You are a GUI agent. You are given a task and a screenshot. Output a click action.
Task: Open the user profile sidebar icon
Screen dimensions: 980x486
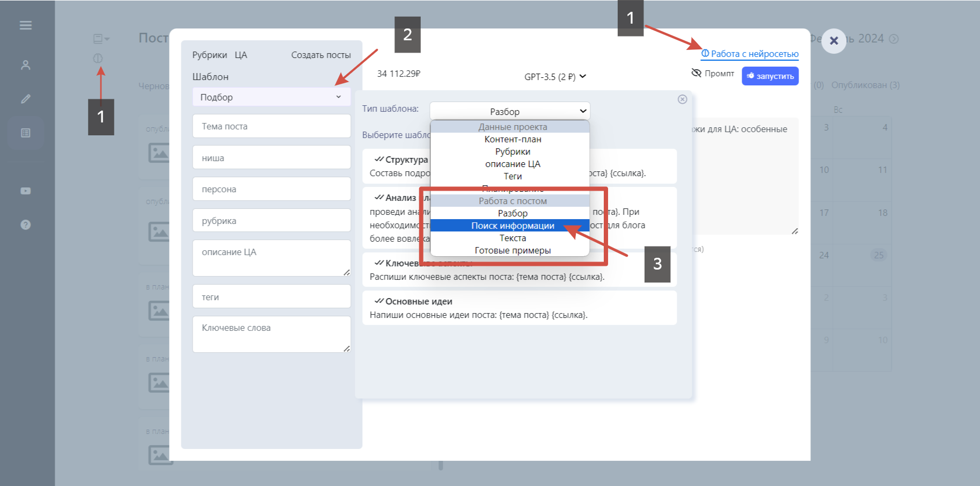click(25, 65)
